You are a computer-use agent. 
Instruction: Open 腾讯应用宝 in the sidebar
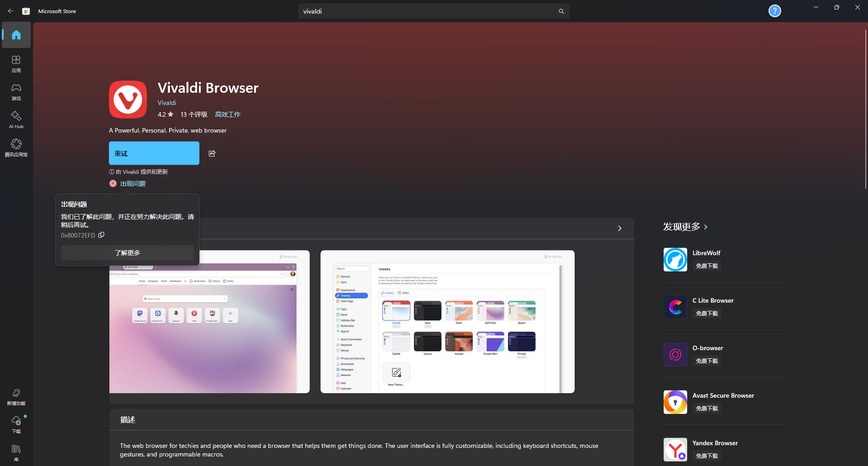tap(16, 148)
